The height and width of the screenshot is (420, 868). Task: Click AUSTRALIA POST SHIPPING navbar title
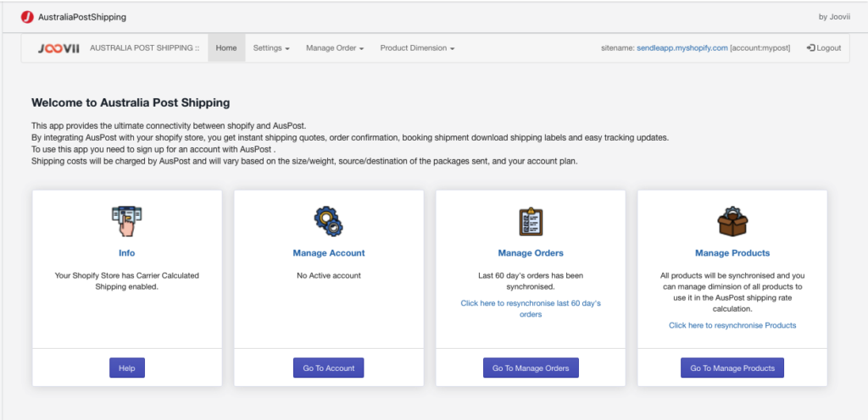(144, 48)
